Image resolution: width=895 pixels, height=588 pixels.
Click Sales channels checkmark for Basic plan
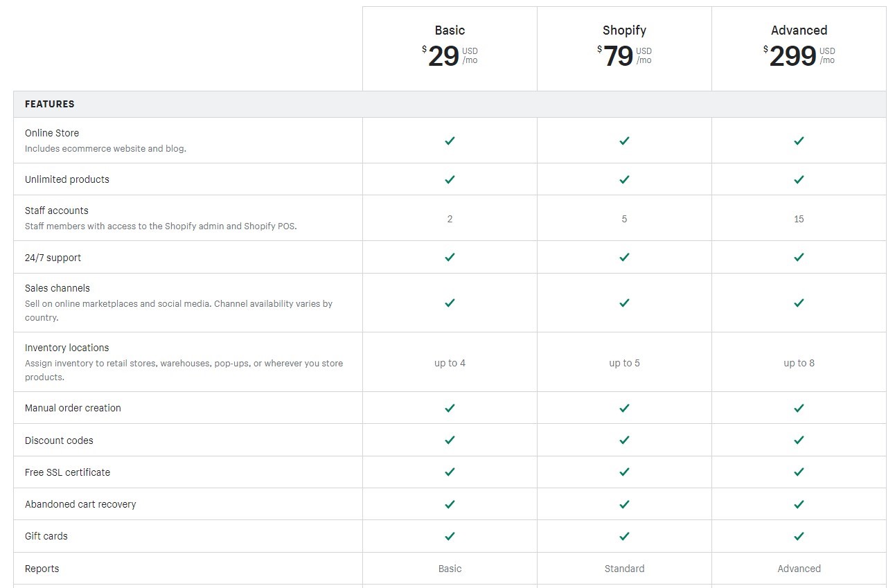point(450,303)
